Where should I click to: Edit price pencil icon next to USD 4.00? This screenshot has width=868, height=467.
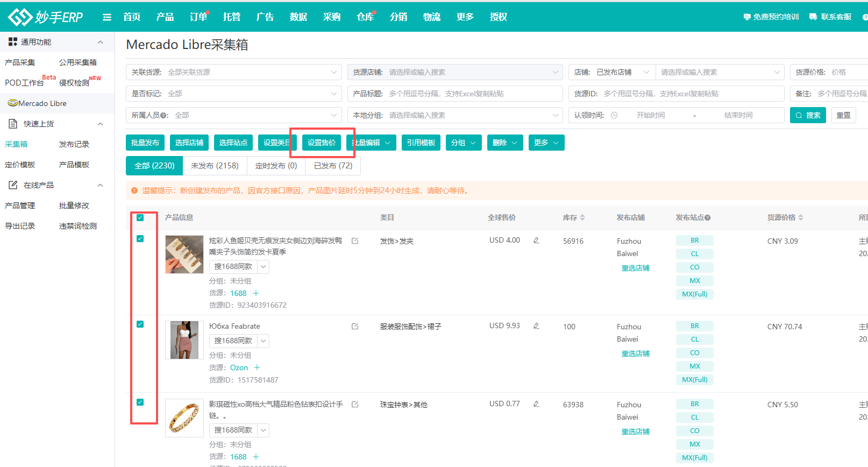(536, 240)
